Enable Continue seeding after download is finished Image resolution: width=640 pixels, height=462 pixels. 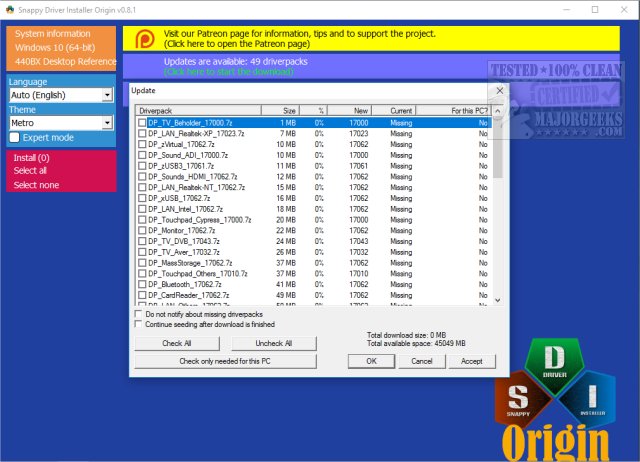pos(138,324)
